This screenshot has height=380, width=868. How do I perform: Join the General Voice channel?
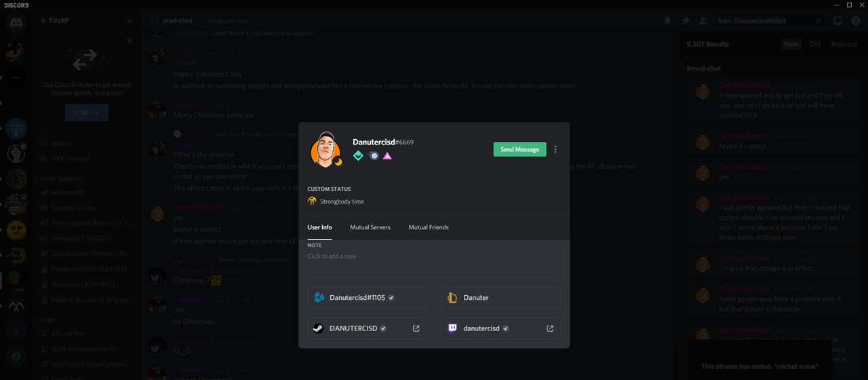click(x=87, y=208)
